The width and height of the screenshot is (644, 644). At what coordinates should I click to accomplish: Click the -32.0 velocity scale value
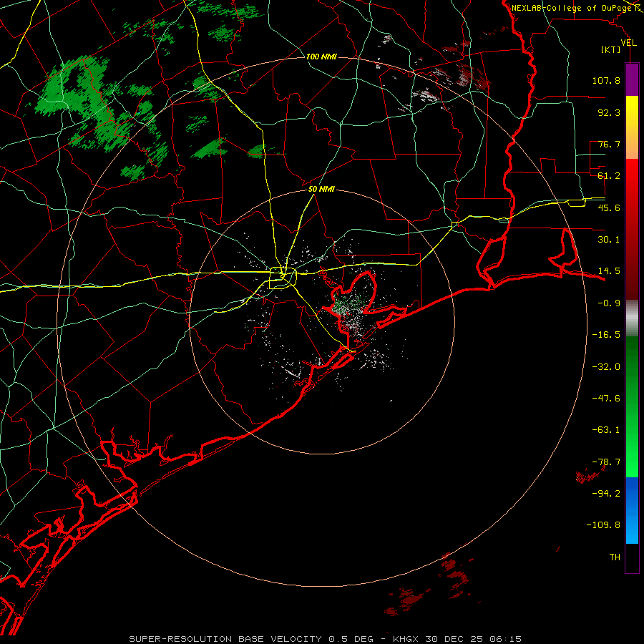click(x=606, y=367)
